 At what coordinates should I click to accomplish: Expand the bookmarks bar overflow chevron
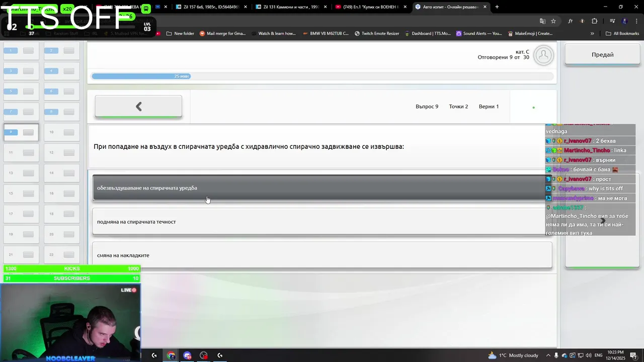pyautogui.click(x=592, y=34)
